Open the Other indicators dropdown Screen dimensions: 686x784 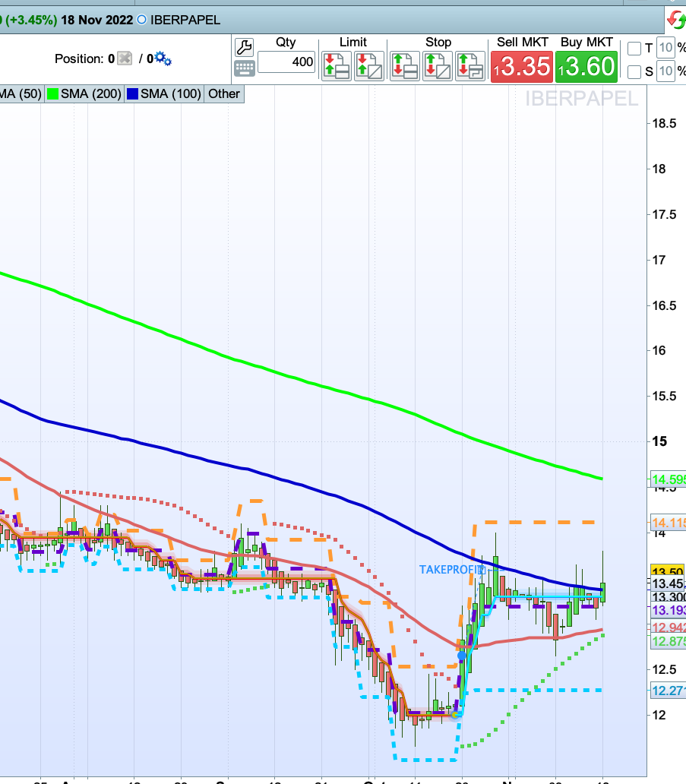pyautogui.click(x=224, y=94)
